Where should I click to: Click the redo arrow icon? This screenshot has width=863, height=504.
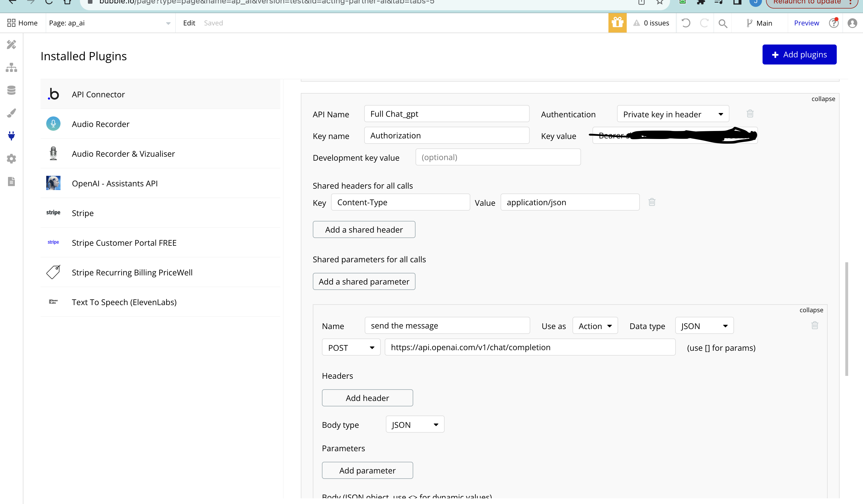tap(704, 23)
